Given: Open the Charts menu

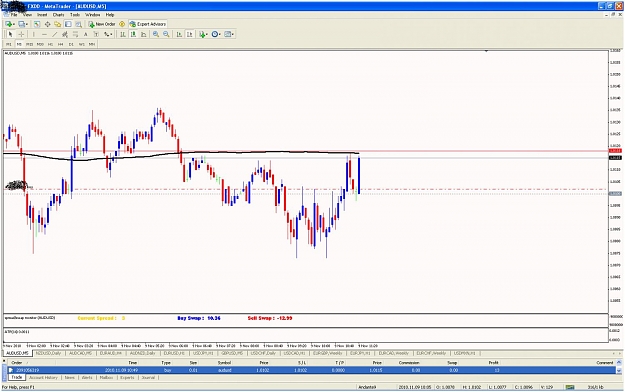Looking at the screenshot, I should pyautogui.click(x=58, y=14).
